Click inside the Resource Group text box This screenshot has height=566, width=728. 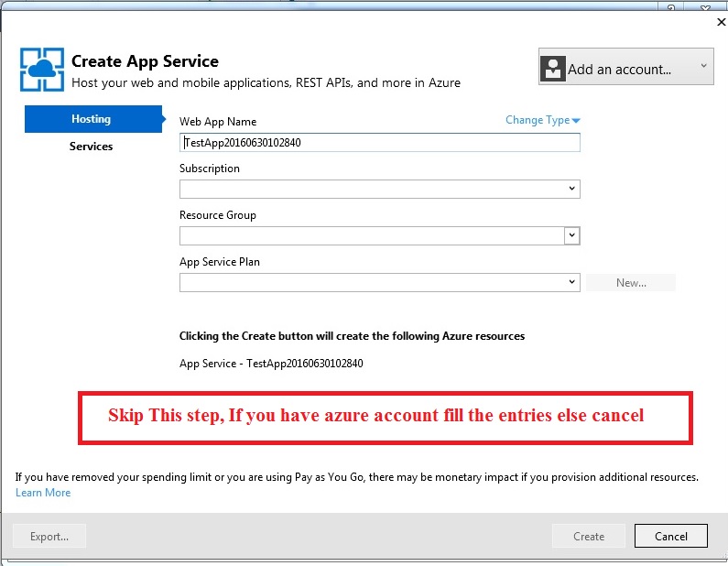(372, 236)
